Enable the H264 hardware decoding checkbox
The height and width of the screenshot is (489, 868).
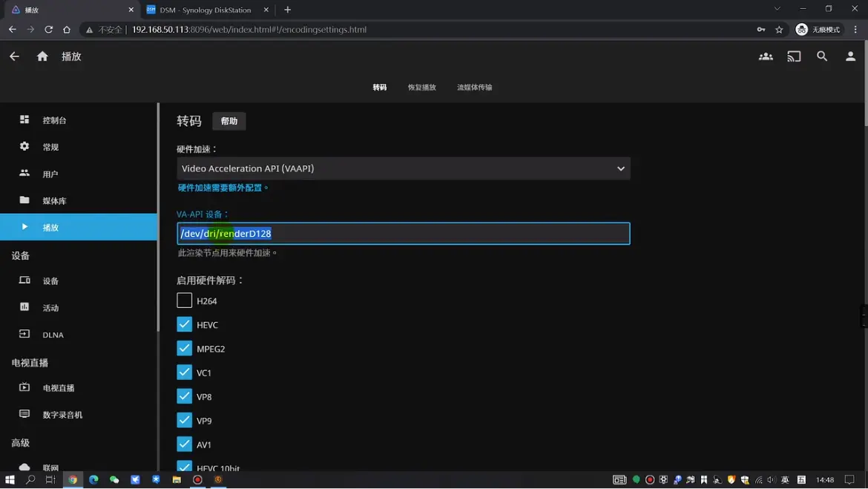coord(185,301)
